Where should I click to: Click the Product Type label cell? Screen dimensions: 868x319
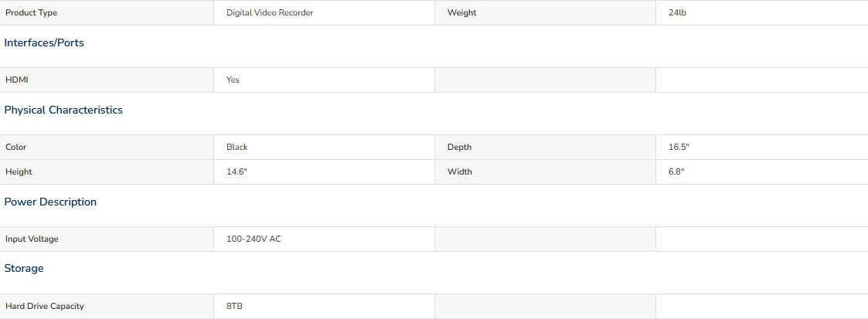[107, 12]
